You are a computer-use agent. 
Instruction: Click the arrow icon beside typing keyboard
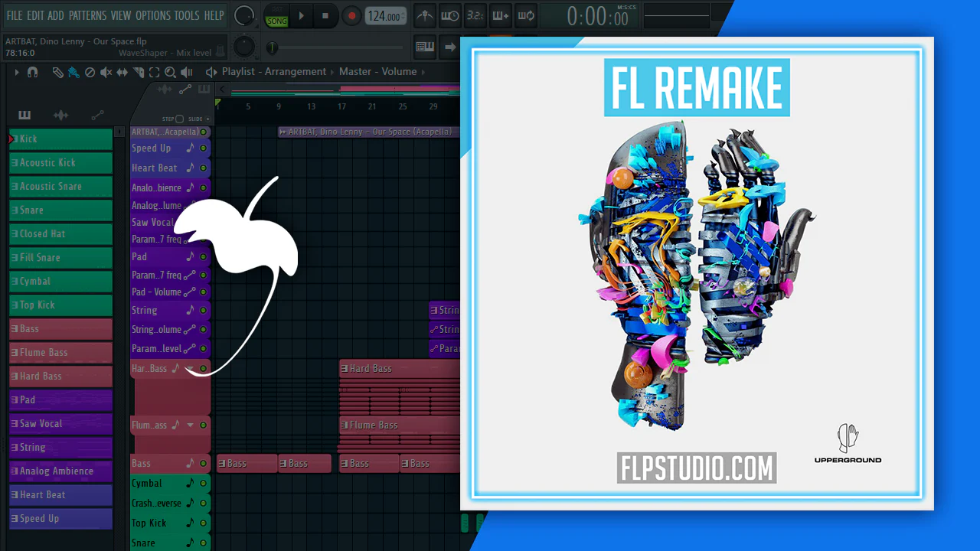click(x=449, y=47)
